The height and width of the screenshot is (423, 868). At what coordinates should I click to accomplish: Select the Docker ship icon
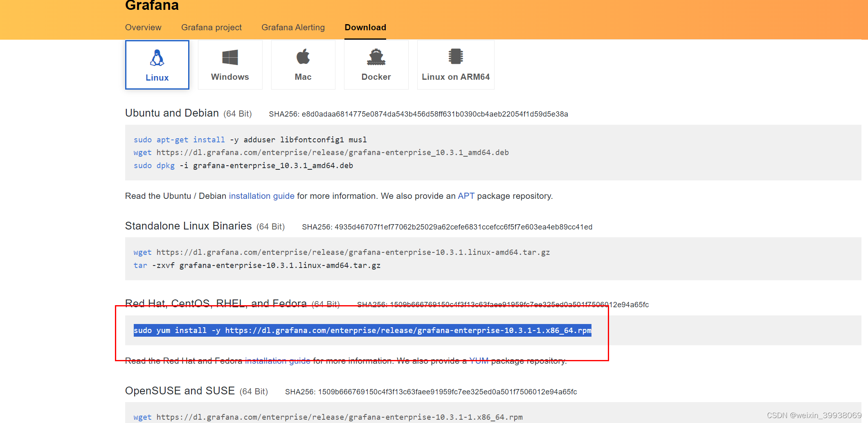click(x=376, y=57)
